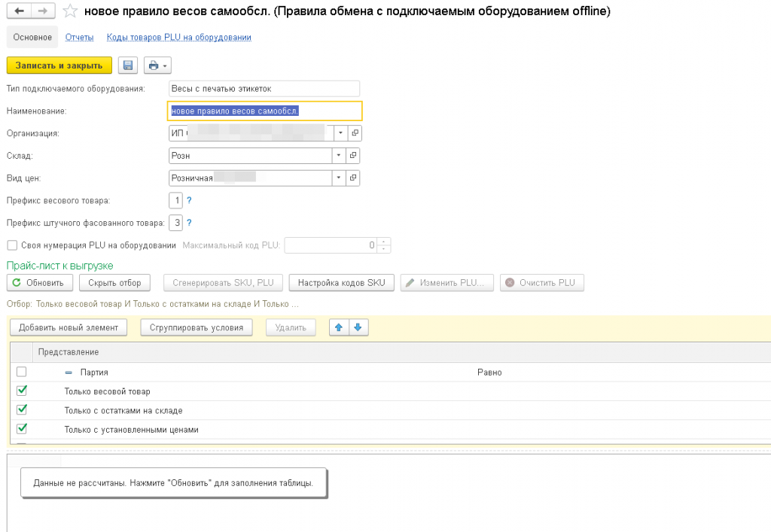
Task: Move condition up with blue arrow
Action: tap(339, 327)
